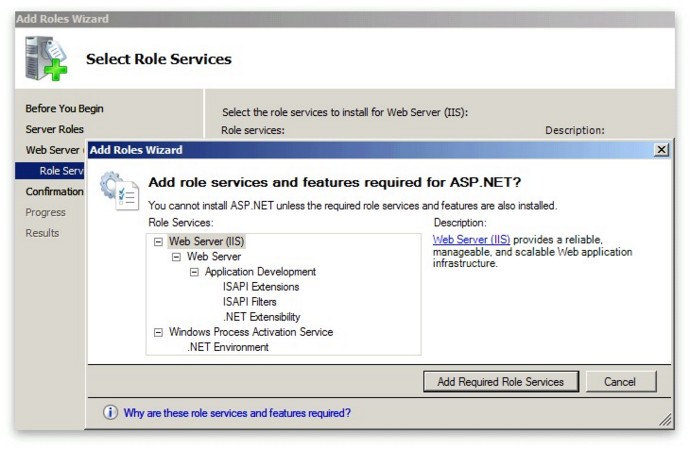Collapse the Application Development node
This screenshot has height=449, width=690.
click(194, 272)
